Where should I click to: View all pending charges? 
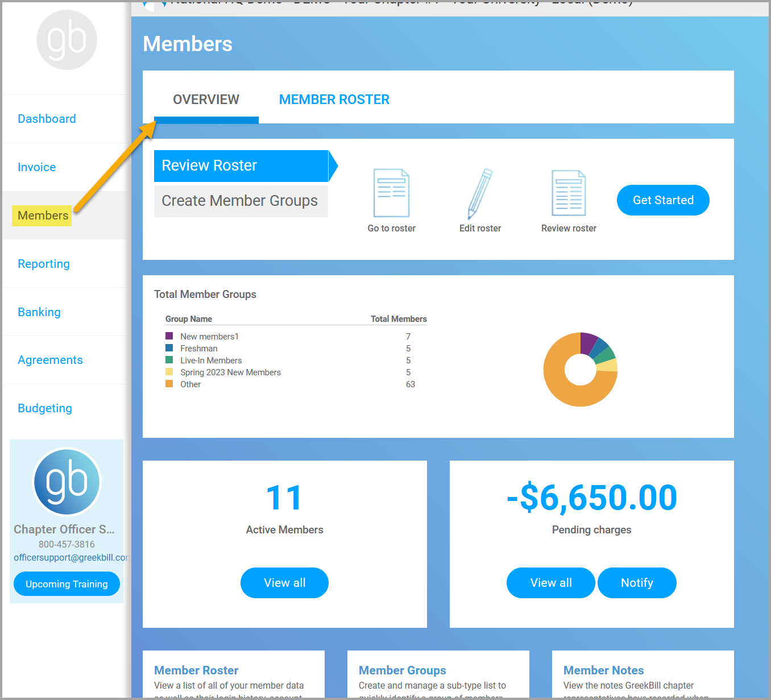550,583
